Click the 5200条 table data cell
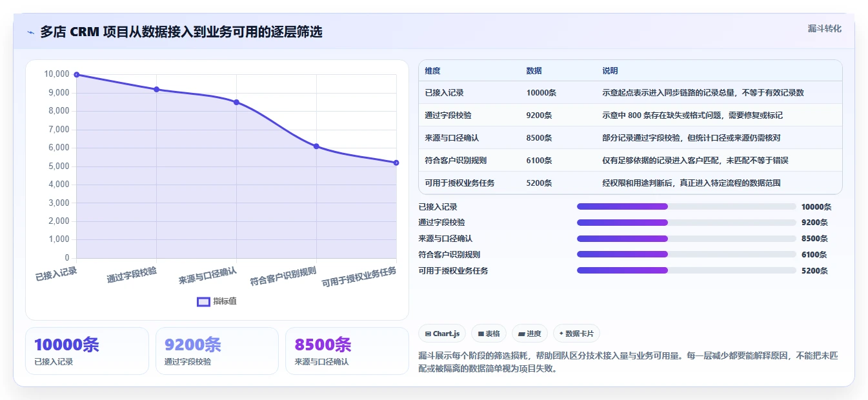The width and height of the screenshot is (868, 400). [558, 183]
